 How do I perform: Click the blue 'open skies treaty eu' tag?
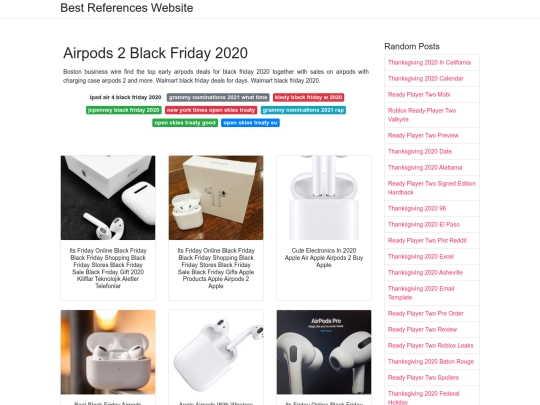click(x=250, y=123)
